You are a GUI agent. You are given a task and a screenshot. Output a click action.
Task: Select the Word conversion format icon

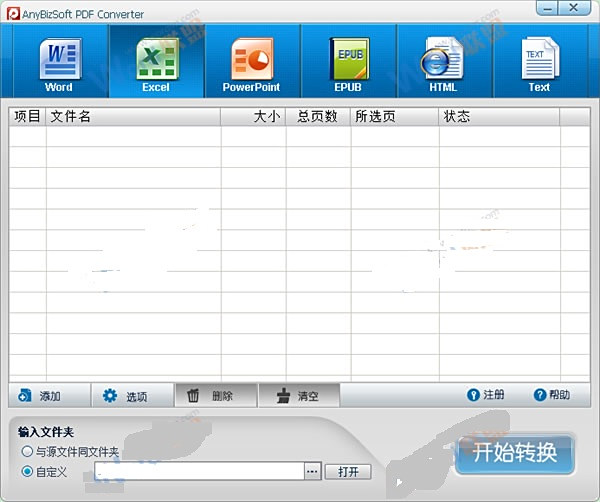60,59
